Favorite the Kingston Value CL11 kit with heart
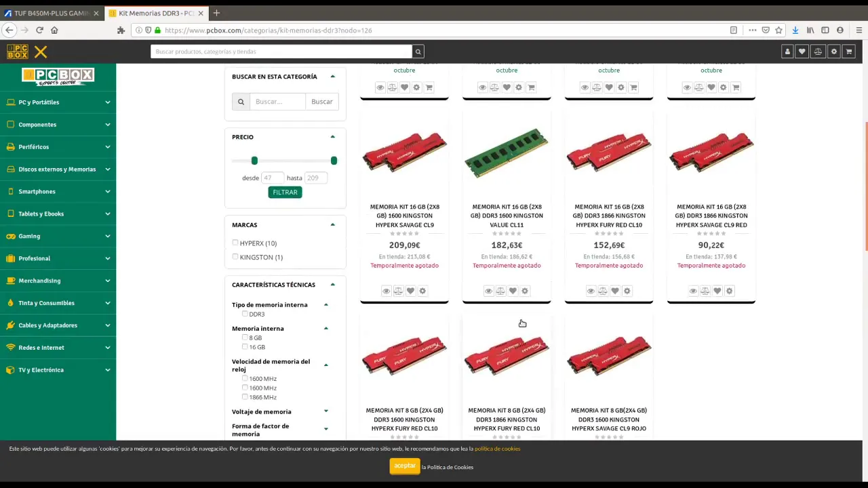Viewport: 868px width, 488px height. (x=513, y=291)
